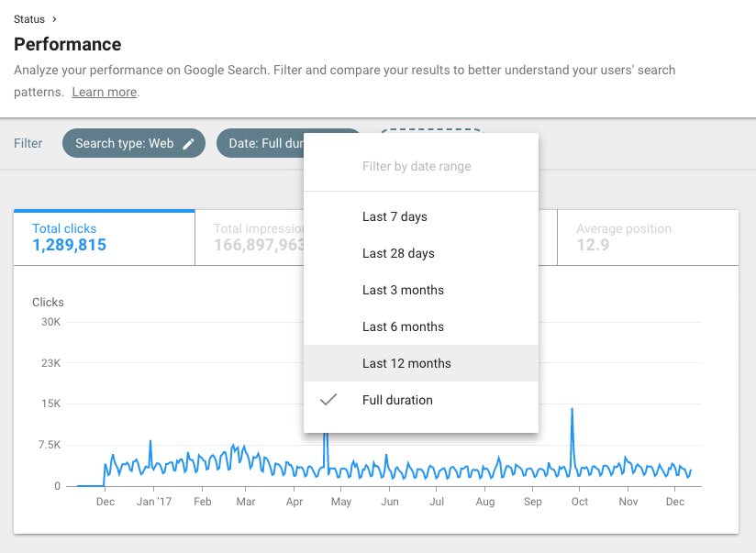Click the 7.5K y-axis label
This screenshot has height=553, width=756.
pos(50,445)
